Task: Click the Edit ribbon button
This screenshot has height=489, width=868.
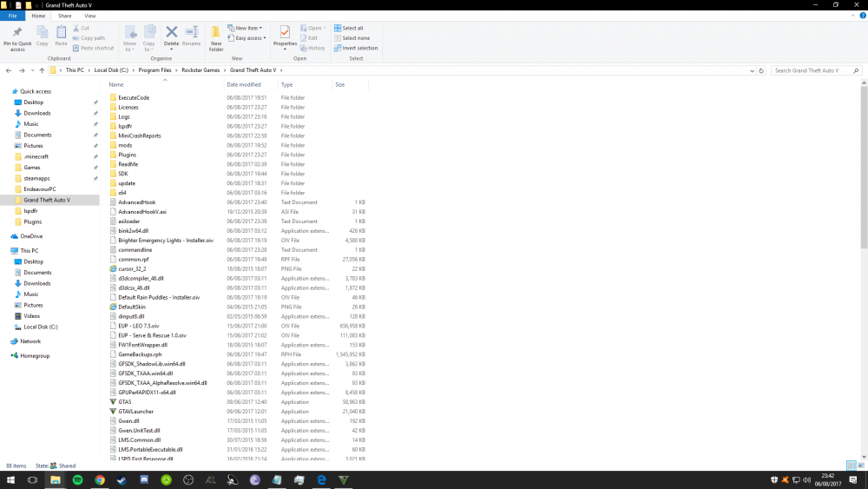Action: coord(309,38)
